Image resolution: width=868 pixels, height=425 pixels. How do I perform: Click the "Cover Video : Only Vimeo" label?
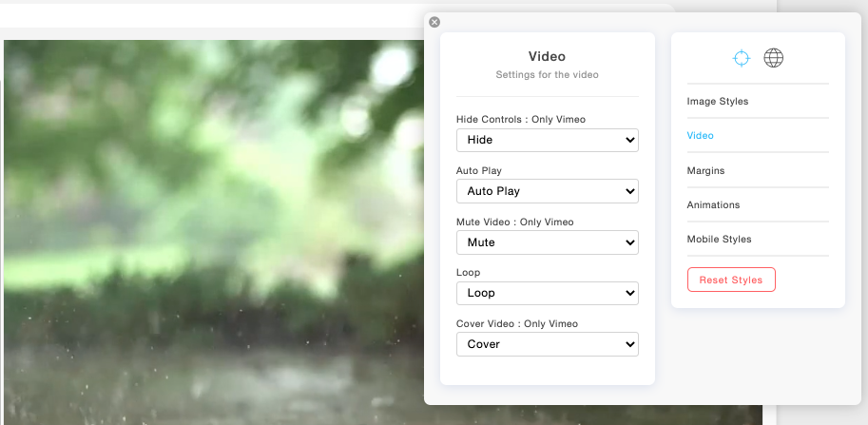coord(517,324)
